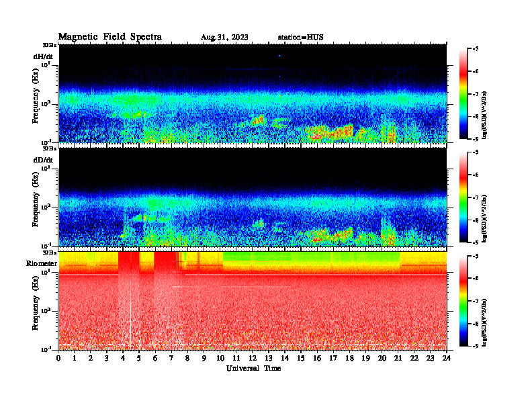Click hour "13" on the Universal Time axis

point(269,358)
